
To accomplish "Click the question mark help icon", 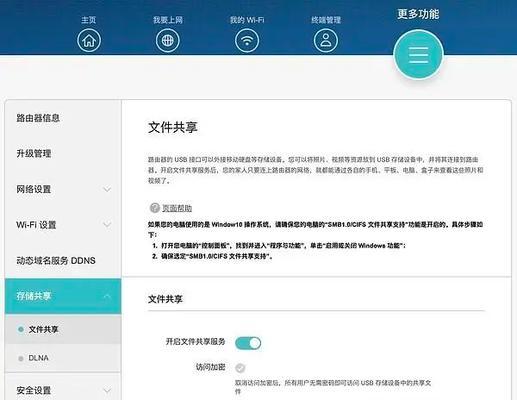I will pyautogui.click(x=154, y=208).
